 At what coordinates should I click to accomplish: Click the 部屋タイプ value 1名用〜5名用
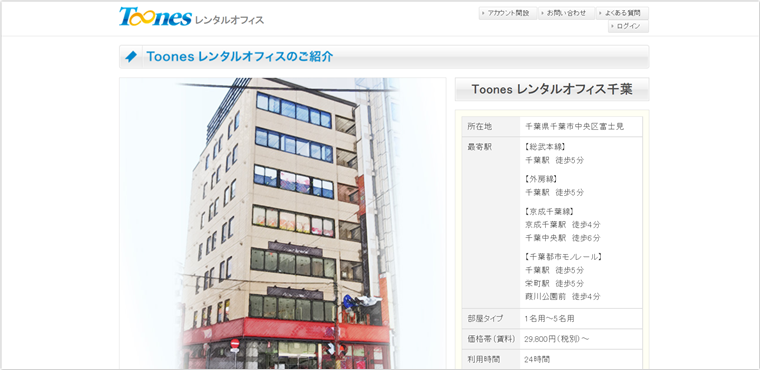point(550,319)
